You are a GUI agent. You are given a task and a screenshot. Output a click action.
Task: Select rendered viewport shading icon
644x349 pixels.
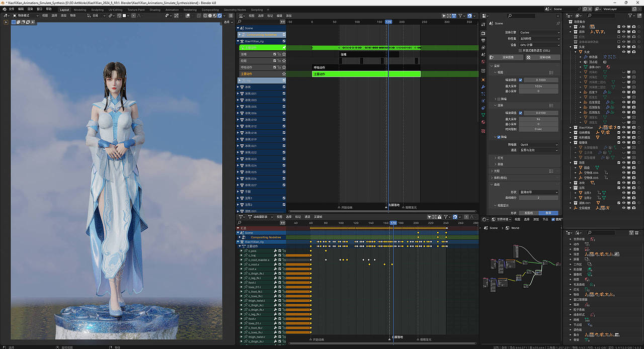pos(219,16)
